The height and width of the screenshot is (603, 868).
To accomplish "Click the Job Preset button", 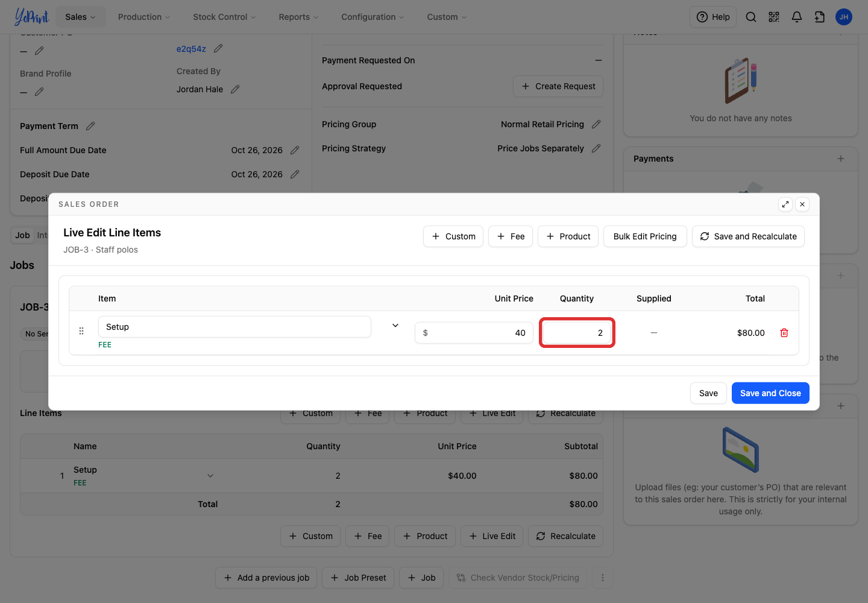I will tap(358, 578).
